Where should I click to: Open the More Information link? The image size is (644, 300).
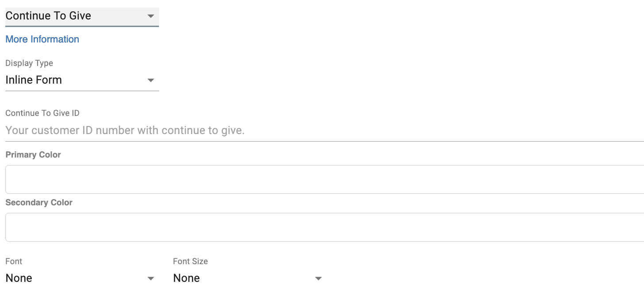[42, 39]
